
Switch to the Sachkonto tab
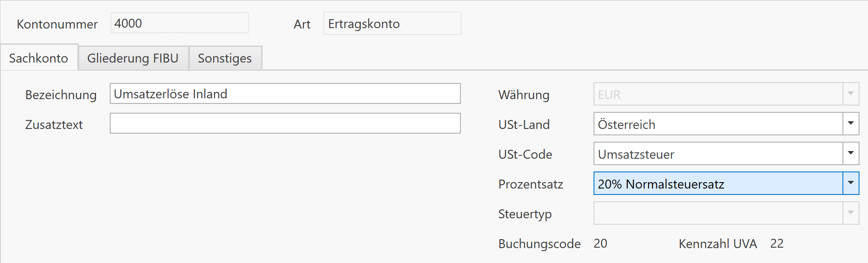point(39,58)
